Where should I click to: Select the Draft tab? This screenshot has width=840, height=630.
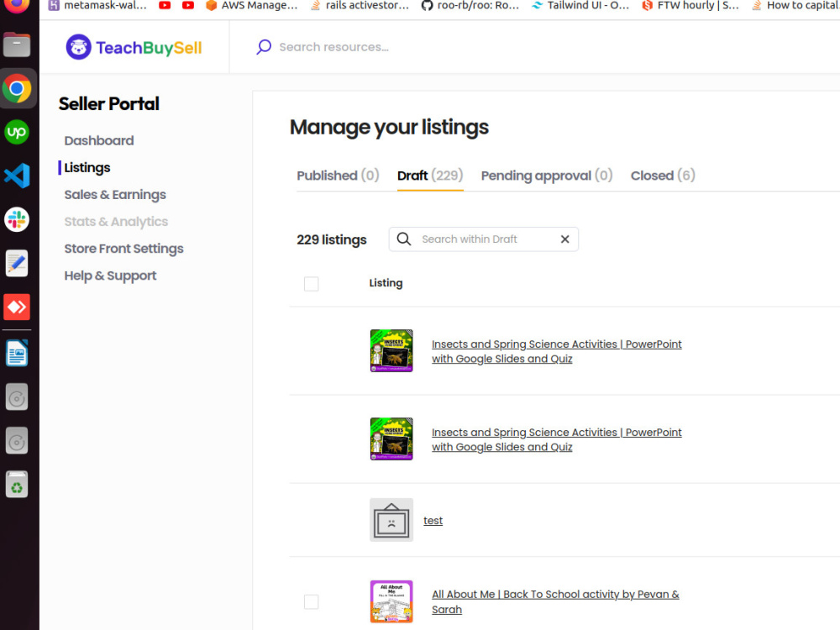430,176
